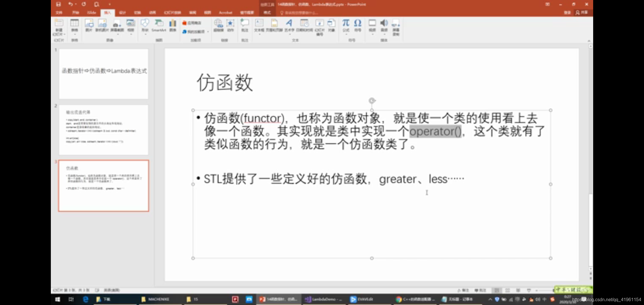Insert a hyperlink
This screenshot has height=305, width=644.
coord(218,25)
